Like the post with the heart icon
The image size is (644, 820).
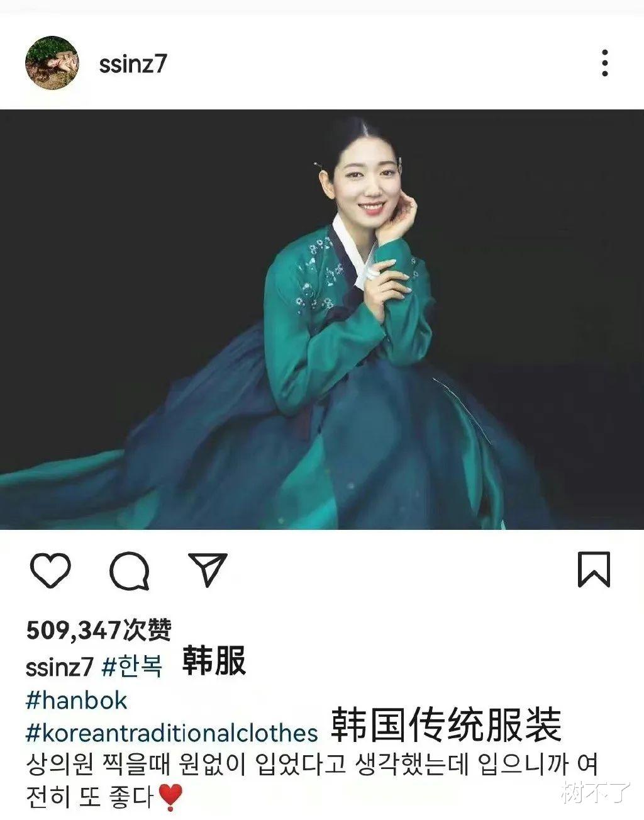pos(50,570)
